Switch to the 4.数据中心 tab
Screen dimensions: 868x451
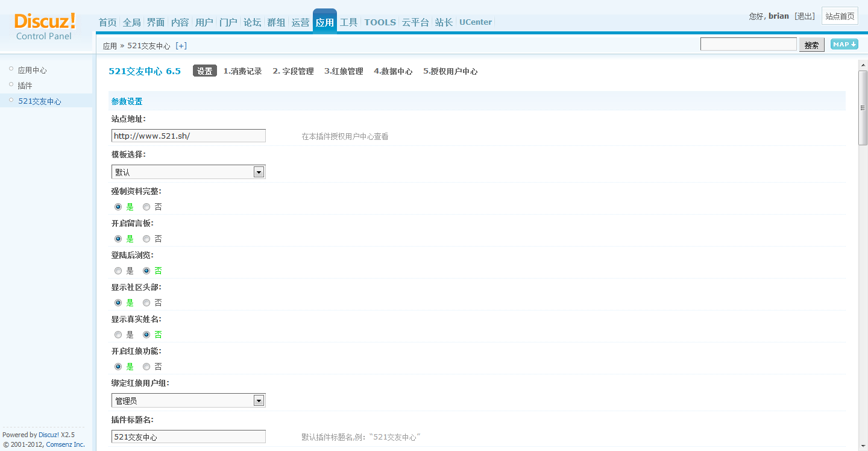click(393, 71)
